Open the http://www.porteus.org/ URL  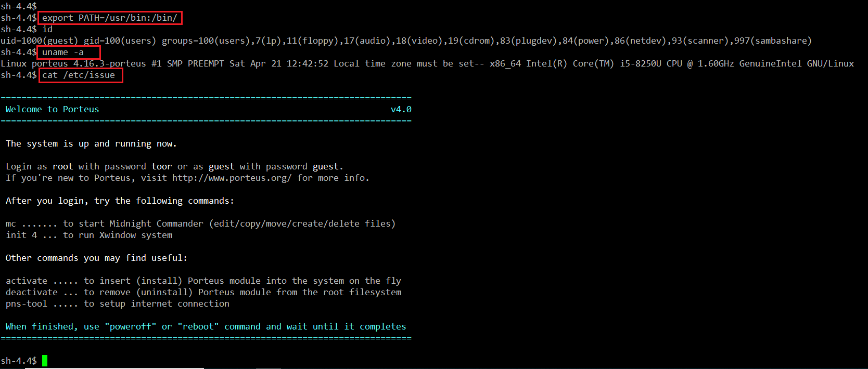click(x=232, y=178)
